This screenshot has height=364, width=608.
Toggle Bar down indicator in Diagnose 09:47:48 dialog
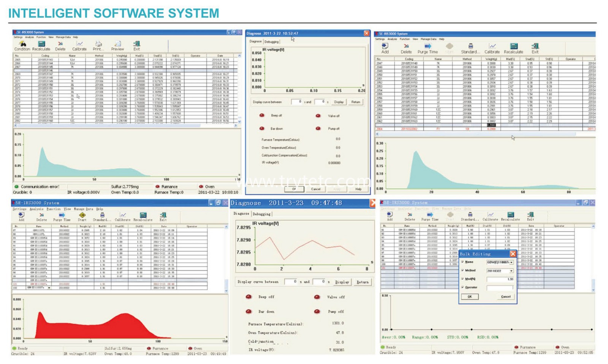pyautogui.click(x=249, y=311)
